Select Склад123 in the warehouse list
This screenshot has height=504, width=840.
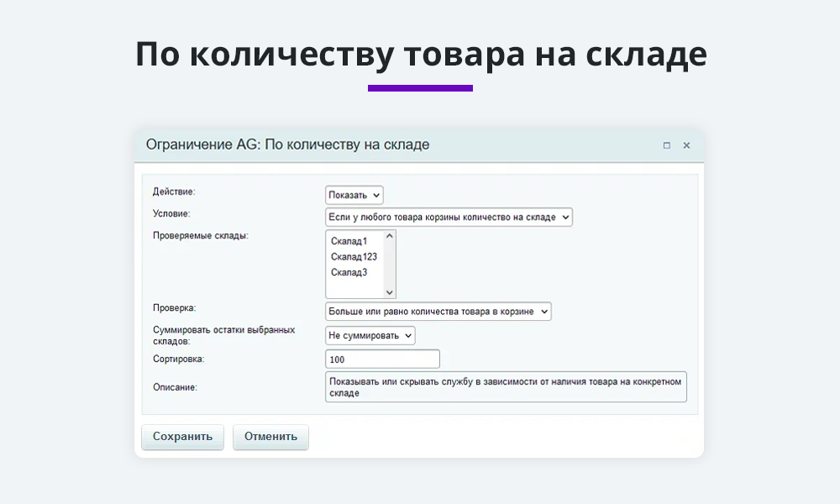353,256
